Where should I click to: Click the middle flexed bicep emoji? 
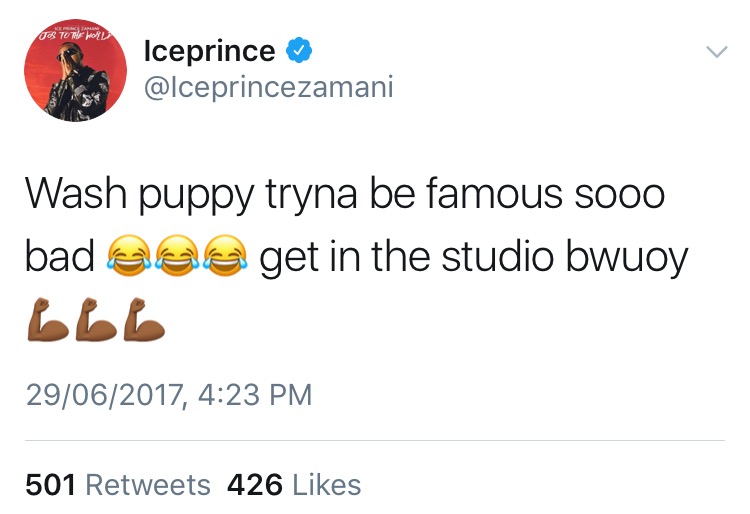coord(96,319)
